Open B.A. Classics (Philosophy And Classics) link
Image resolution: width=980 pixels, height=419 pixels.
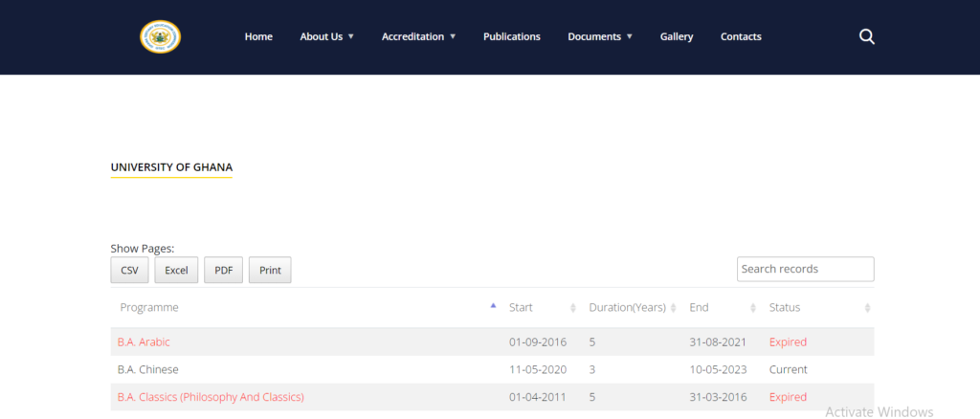point(211,397)
